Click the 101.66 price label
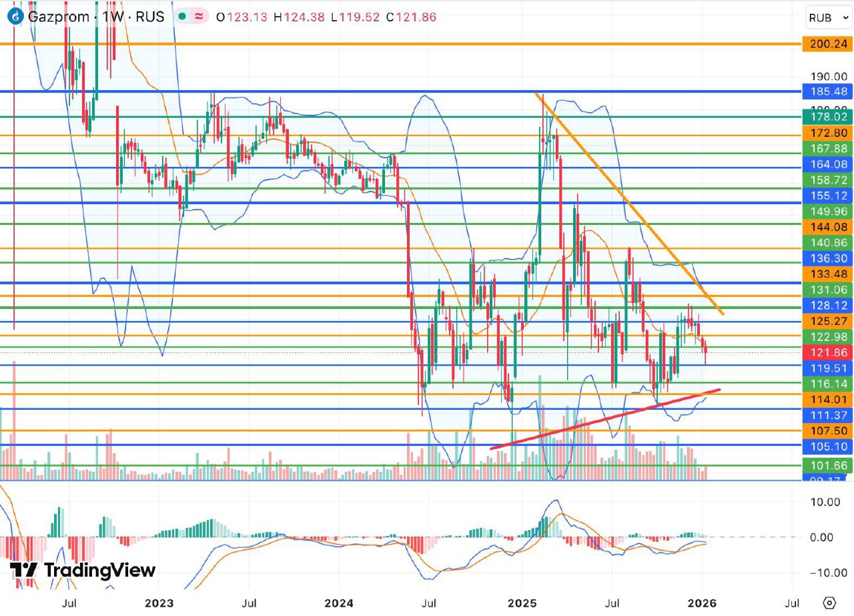The height and width of the screenshot is (616, 854). 826,466
